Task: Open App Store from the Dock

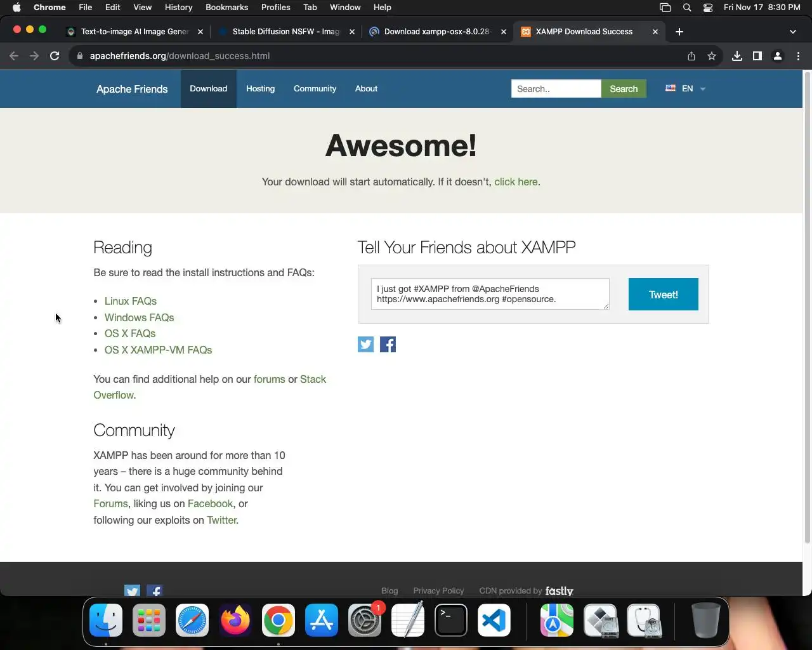Action: (x=322, y=620)
